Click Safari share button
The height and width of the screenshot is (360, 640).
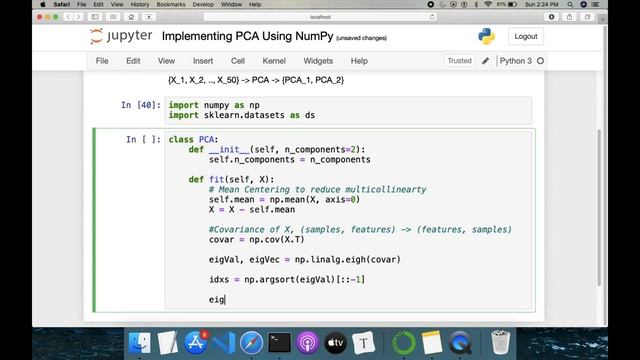569,17
